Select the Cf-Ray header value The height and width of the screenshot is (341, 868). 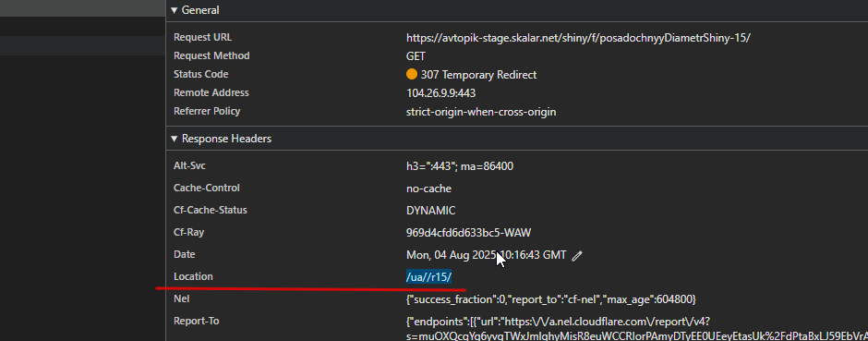468,233
